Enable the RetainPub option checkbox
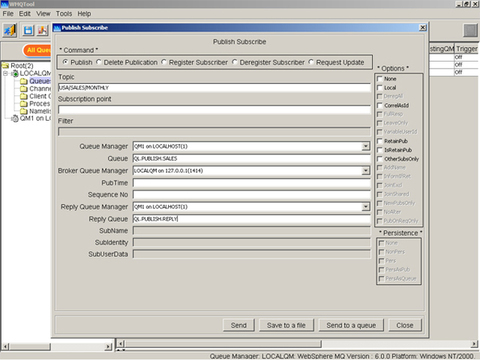The image size is (480, 360). (x=380, y=141)
